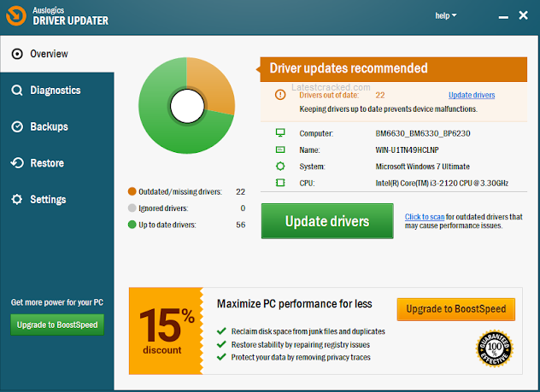Open the help dropdown menu
The image size is (540, 392).
pos(446,15)
